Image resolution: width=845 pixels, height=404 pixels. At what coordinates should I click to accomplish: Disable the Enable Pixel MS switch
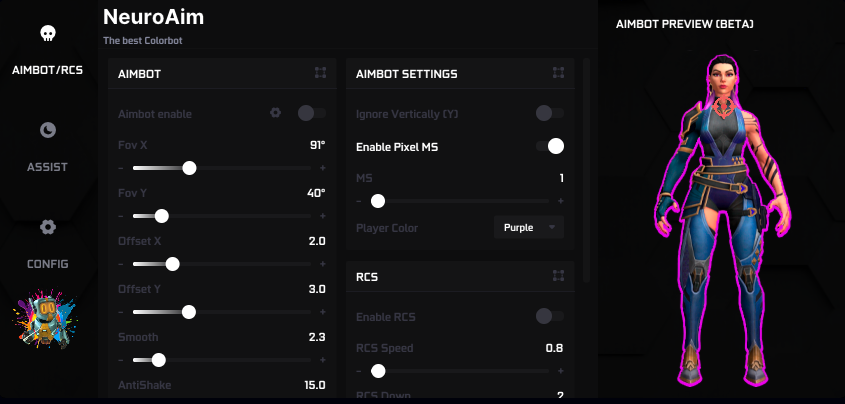[x=550, y=146]
